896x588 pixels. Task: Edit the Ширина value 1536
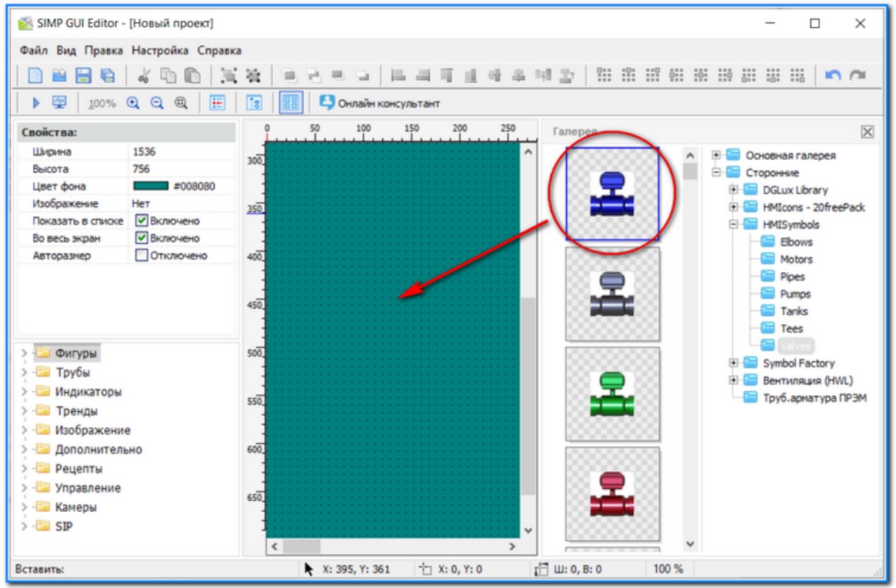click(182, 152)
